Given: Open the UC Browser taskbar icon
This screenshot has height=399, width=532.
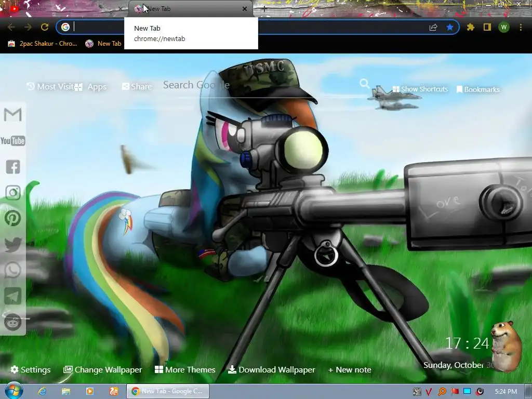Looking at the screenshot, I should click(113, 391).
